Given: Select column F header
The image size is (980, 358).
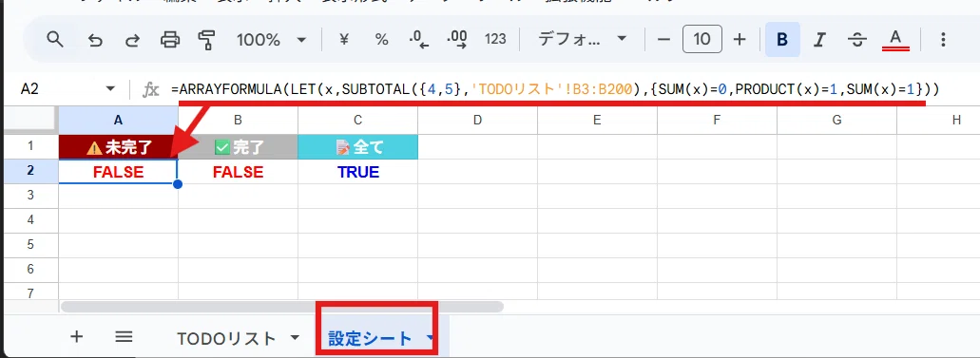Looking at the screenshot, I should click(x=717, y=121).
